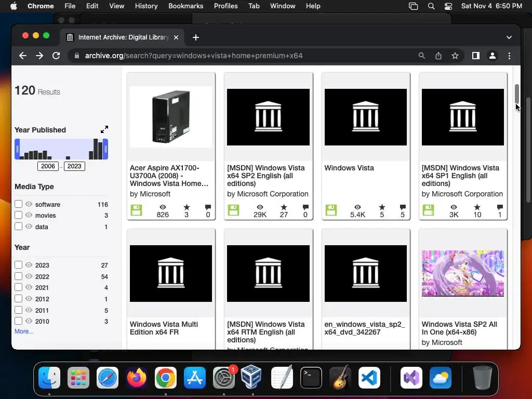This screenshot has height=399, width=532.
Task: Grab the left handle of the year range slider
Action: click(17, 149)
